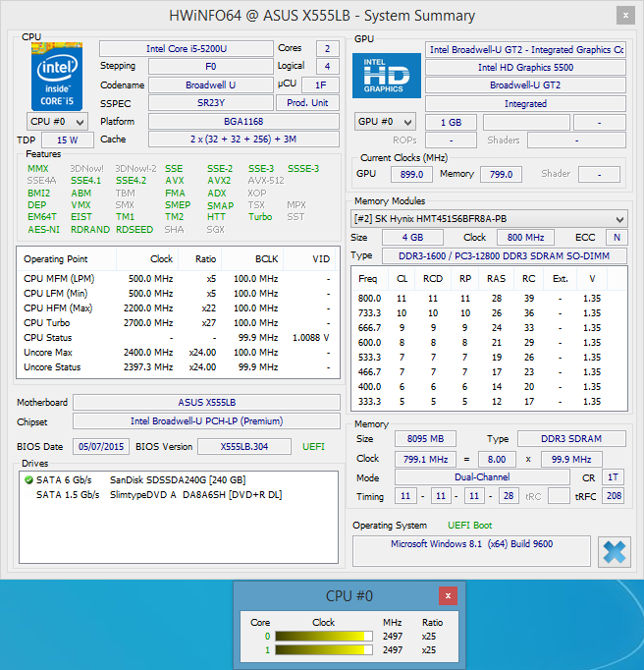Click the Memory Clock 799.1 MHz field

(x=425, y=460)
